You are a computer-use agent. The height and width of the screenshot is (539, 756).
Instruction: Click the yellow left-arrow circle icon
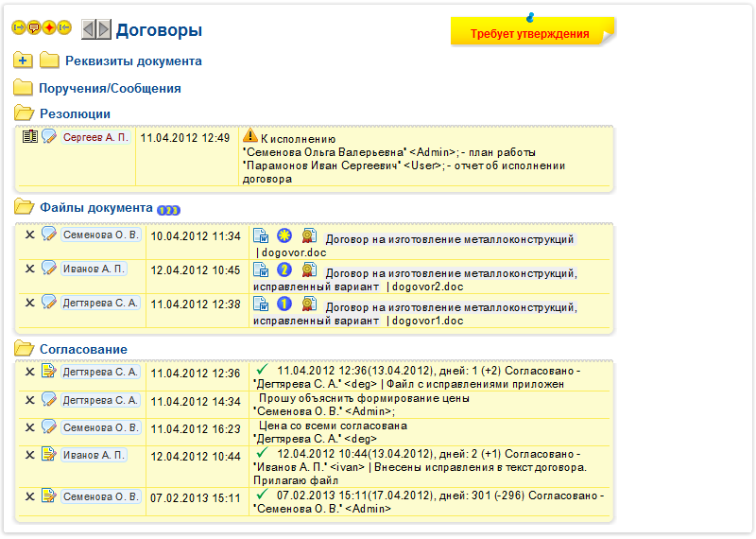click(64, 27)
